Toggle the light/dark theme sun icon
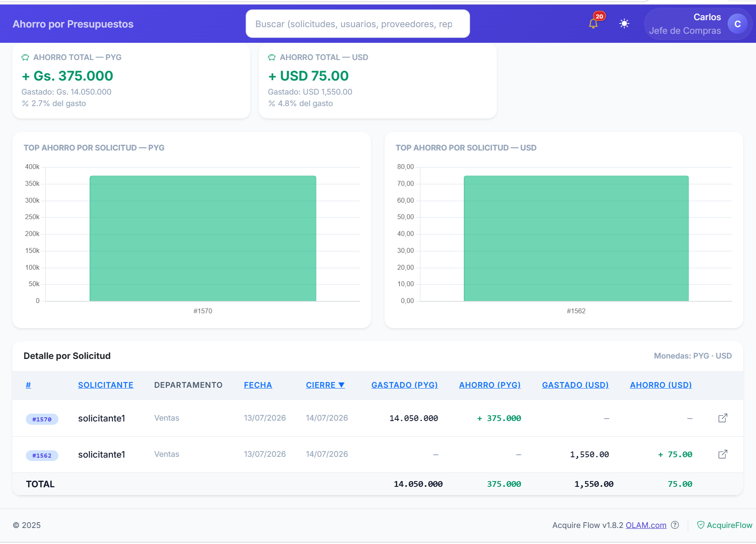756x544 pixels. pos(624,24)
